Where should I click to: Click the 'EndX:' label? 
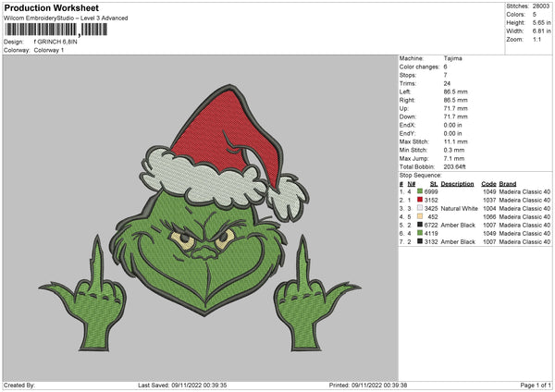point(407,125)
